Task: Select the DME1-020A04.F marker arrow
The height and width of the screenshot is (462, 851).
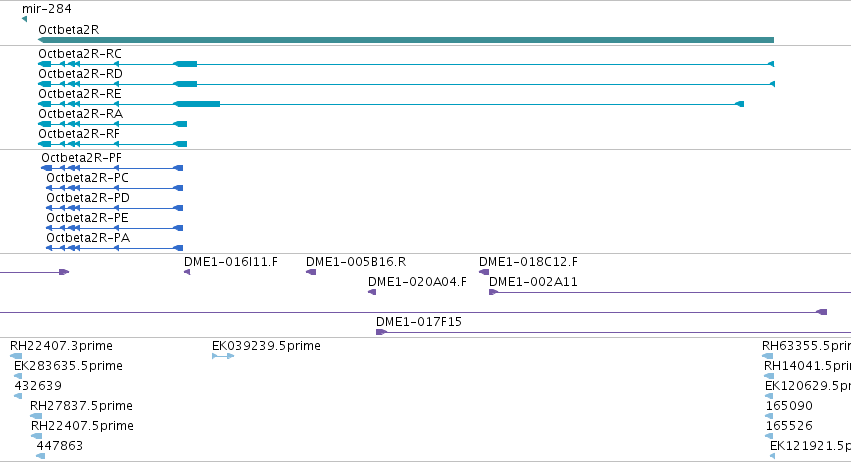Action: (x=372, y=292)
